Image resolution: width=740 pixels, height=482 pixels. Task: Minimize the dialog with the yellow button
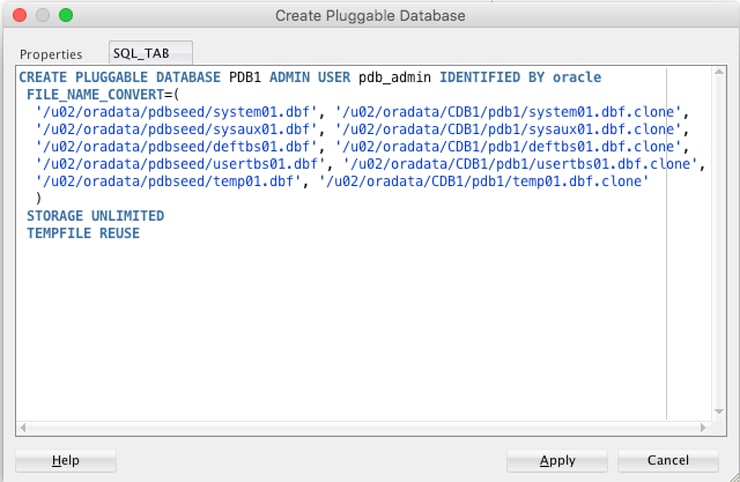(43, 15)
